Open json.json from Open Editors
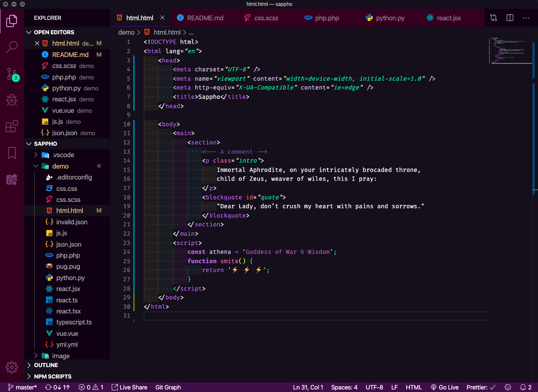 67,133
